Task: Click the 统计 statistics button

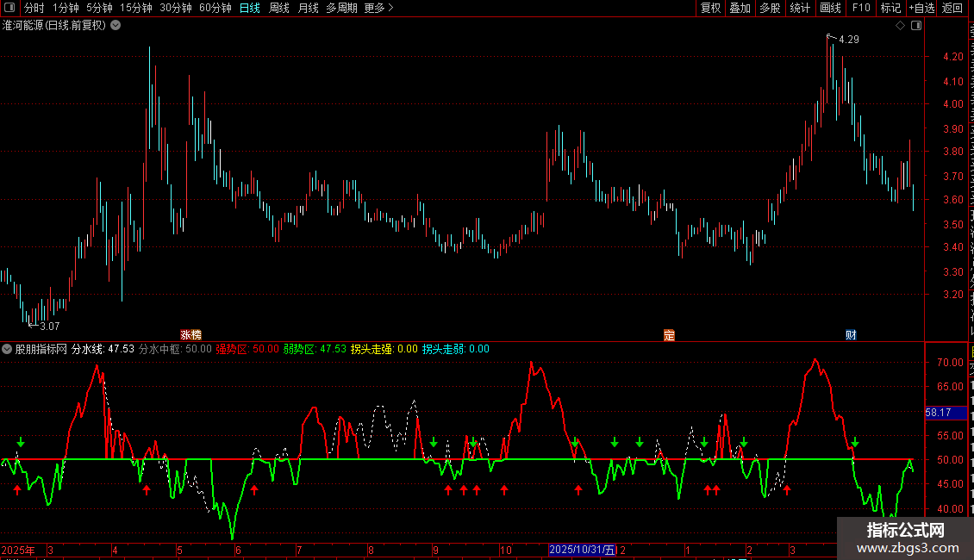Action: [x=799, y=8]
